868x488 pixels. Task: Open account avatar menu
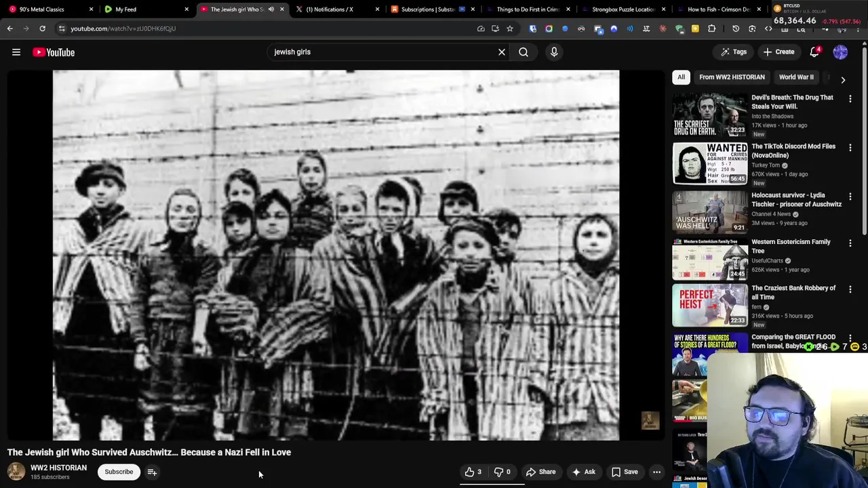840,52
